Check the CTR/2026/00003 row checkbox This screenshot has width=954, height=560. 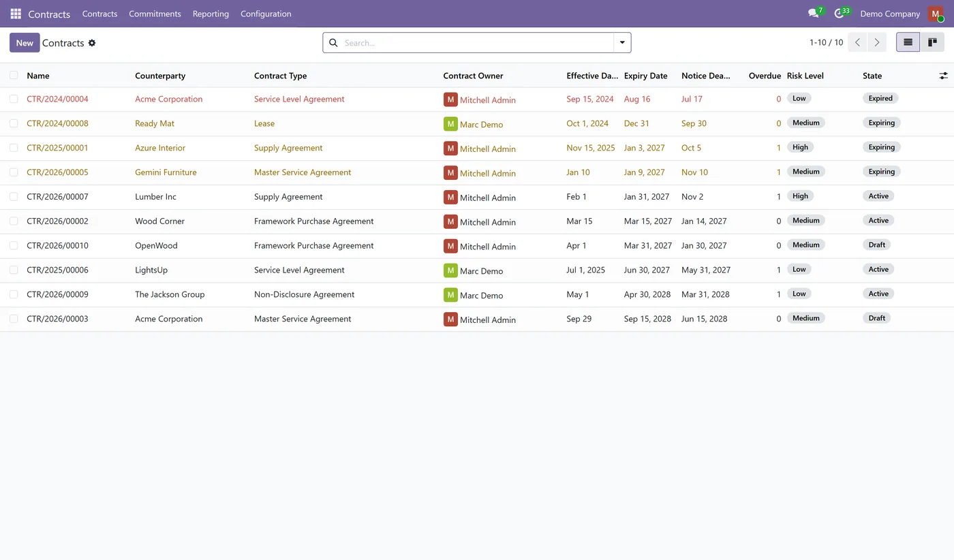pyautogui.click(x=14, y=319)
